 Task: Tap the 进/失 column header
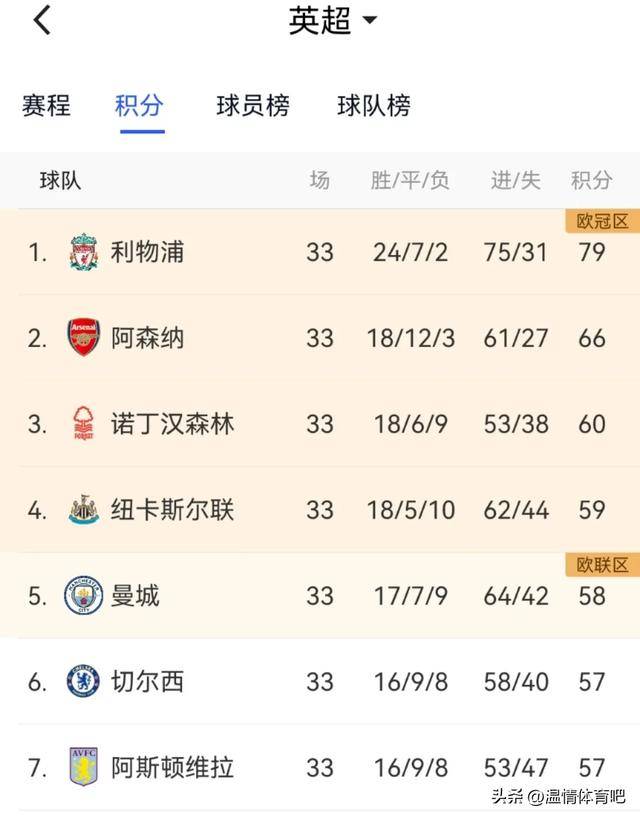(x=515, y=180)
